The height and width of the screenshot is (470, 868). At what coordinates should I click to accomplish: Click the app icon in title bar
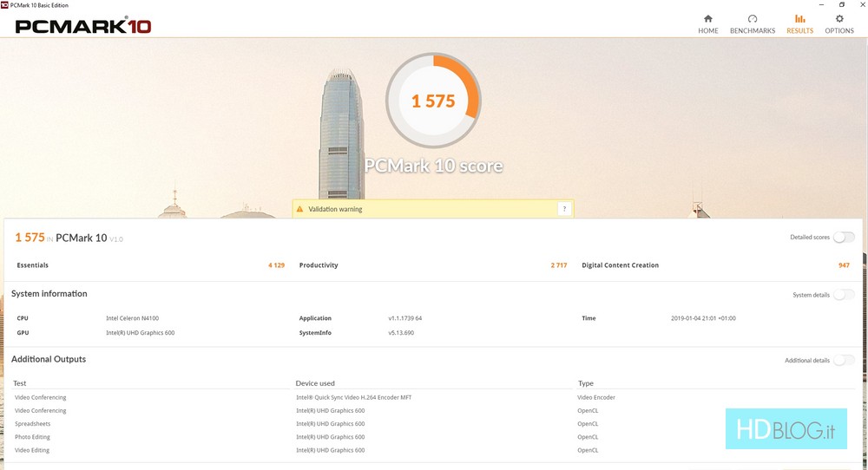(x=5, y=5)
